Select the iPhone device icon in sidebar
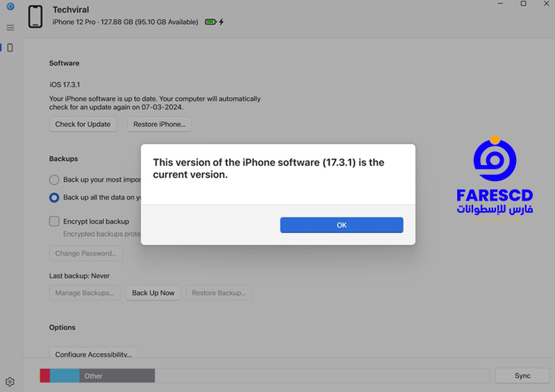Screen dimensions: 555x392 (x=10, y=48)
